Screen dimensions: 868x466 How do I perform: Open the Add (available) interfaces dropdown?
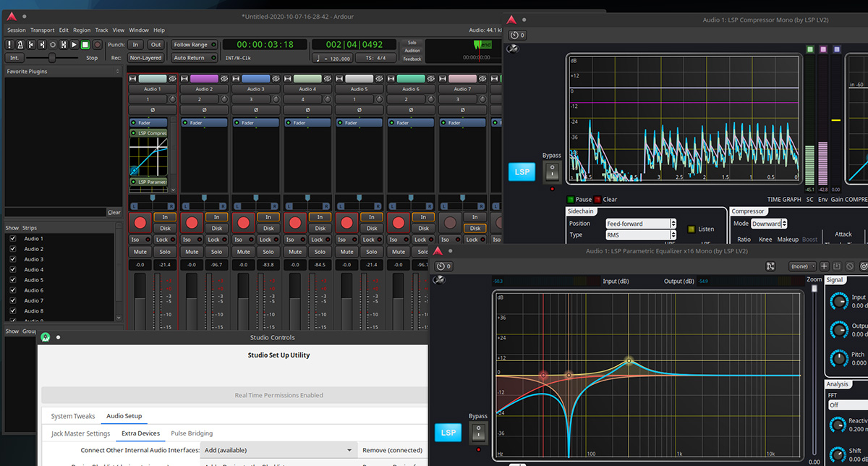pos(279,450)
